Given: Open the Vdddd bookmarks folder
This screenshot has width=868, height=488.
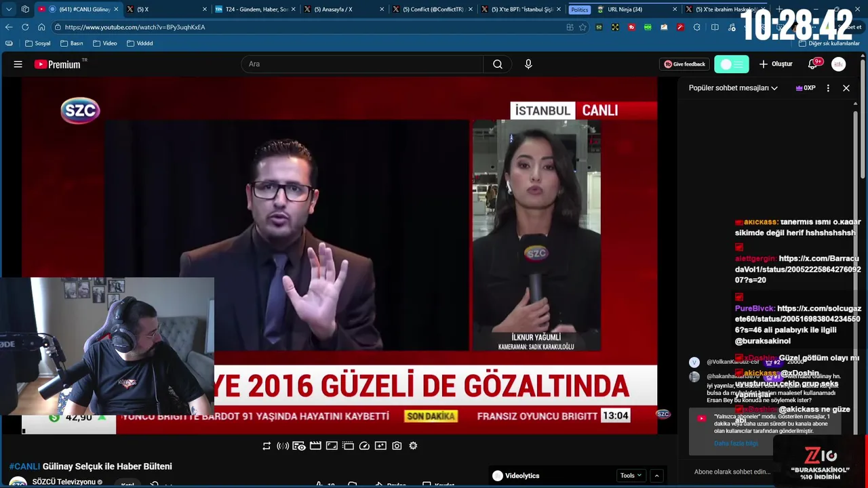Looking at the screenshot, I should pos(140,43).
